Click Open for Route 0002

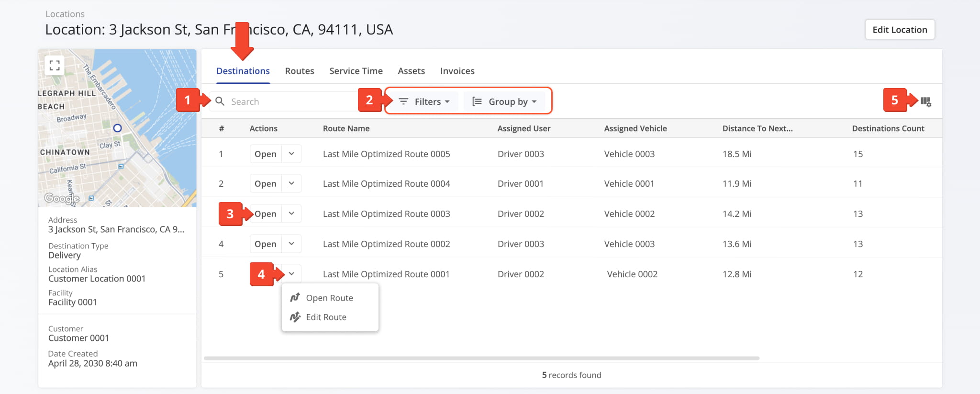(x=266, y=244)
